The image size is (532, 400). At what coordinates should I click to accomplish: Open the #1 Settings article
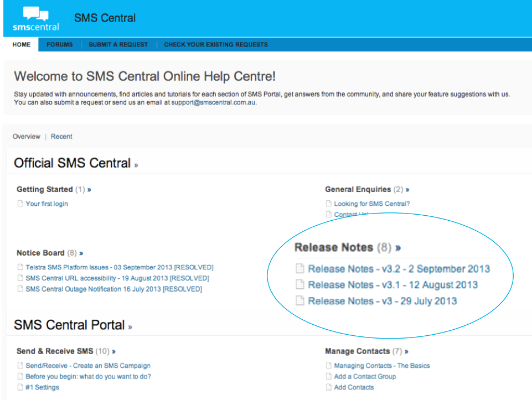pyautogui.click(x=43, y=387)
